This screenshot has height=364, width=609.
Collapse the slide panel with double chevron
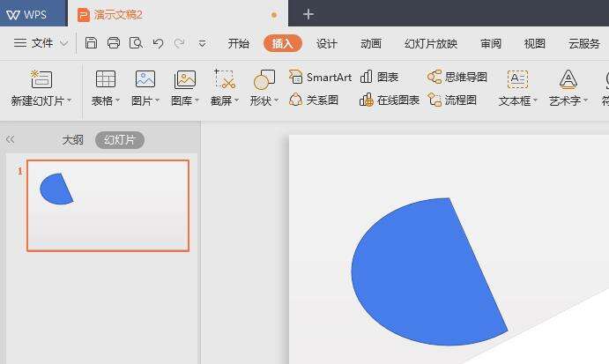(10, 139)
